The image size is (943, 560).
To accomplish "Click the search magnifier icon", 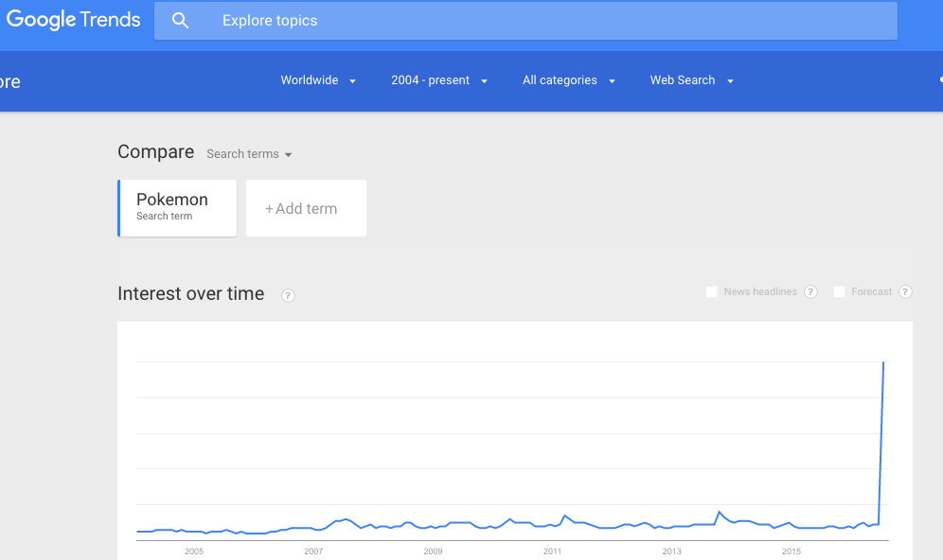I will [180, 21].
